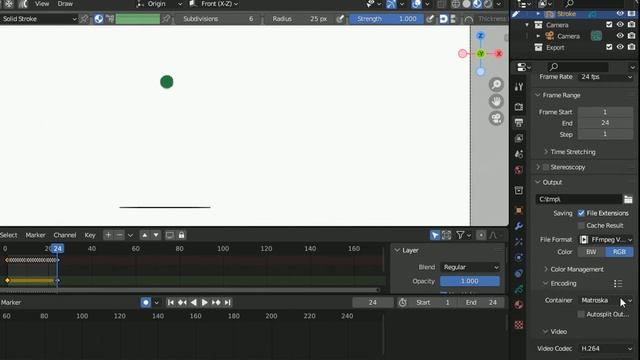The image size is (640, 360).
Task: Toggle auto keying record button
Action: pyautogui.click(x=146, y=302)
